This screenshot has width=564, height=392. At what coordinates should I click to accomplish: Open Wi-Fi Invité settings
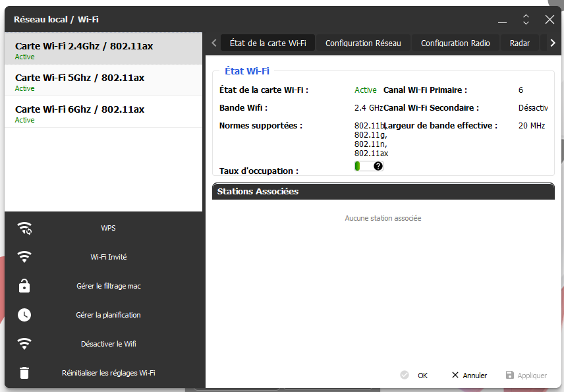(x=103, y=257)
